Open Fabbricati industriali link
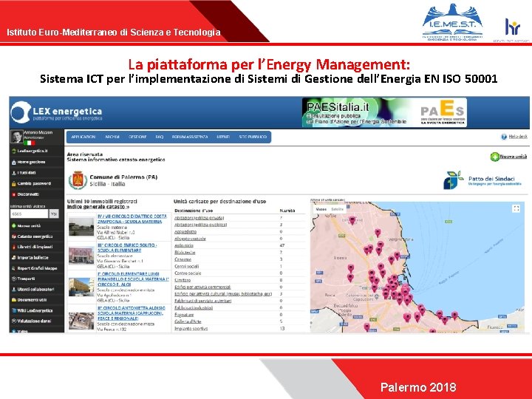 pos(194,307)
